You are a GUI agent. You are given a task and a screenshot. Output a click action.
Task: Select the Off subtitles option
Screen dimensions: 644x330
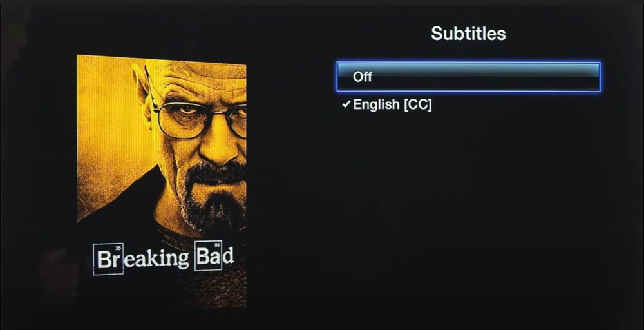pyautogui.click(x=468, y=77)
